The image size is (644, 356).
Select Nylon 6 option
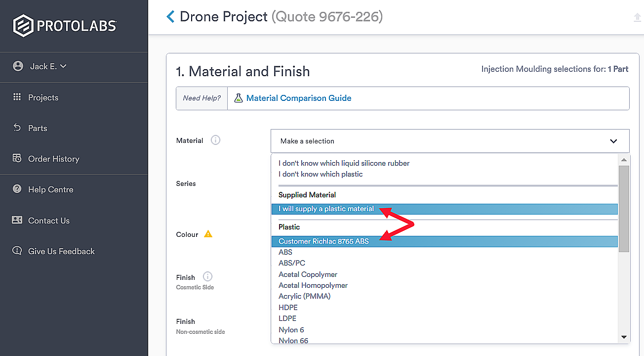pyautogui.click(x=291, y=330)
